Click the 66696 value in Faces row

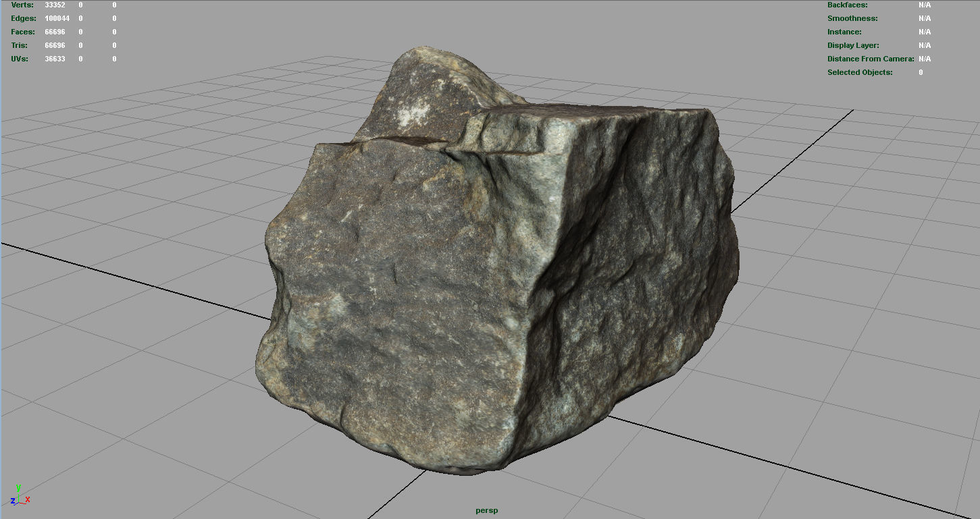(x=55, y=32)
